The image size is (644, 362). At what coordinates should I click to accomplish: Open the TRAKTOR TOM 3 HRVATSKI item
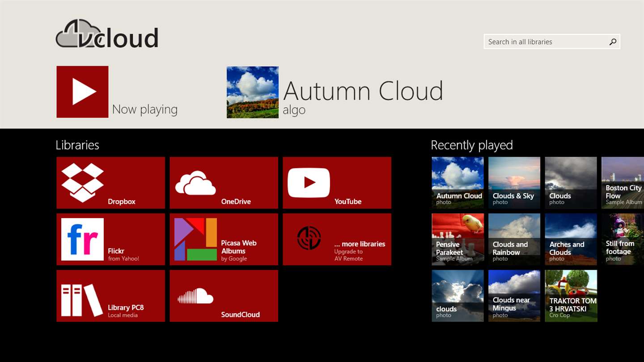(571, 296)
